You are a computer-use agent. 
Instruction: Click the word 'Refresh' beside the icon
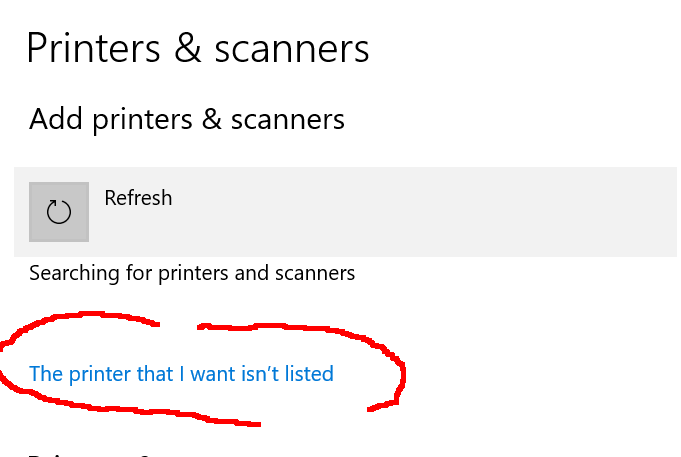click(138, 198)
